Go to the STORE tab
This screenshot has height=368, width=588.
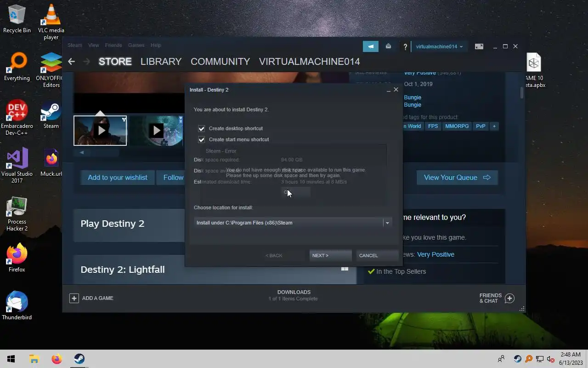coord(115,61)
